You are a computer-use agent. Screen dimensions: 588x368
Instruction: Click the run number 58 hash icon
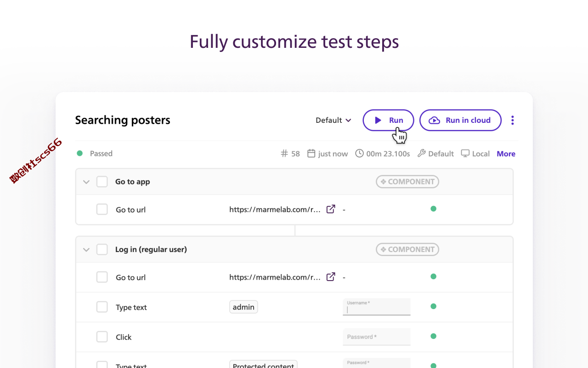click(284, 154)
